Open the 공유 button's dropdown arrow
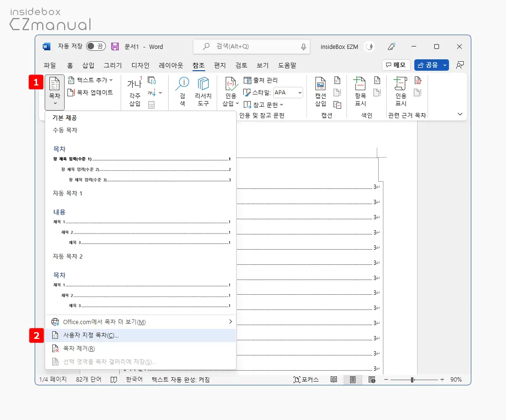Screen dimensions: 506x420 445,65
